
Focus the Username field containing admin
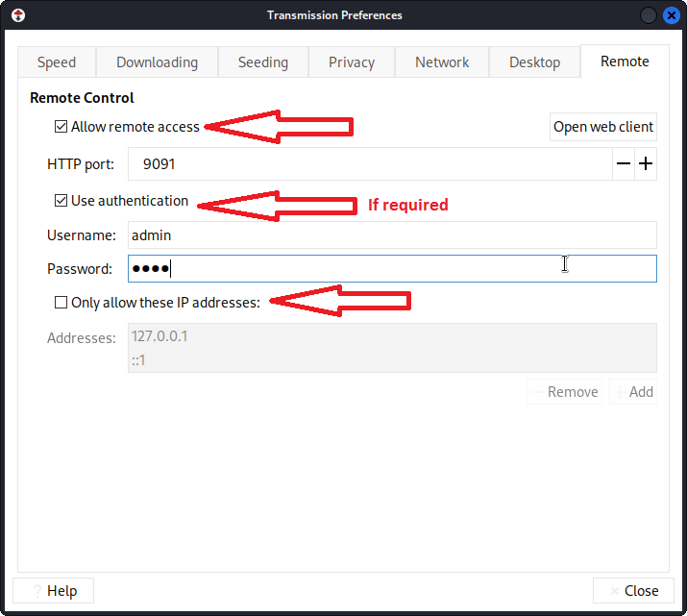pyautogui.click(x=392, y=235)
